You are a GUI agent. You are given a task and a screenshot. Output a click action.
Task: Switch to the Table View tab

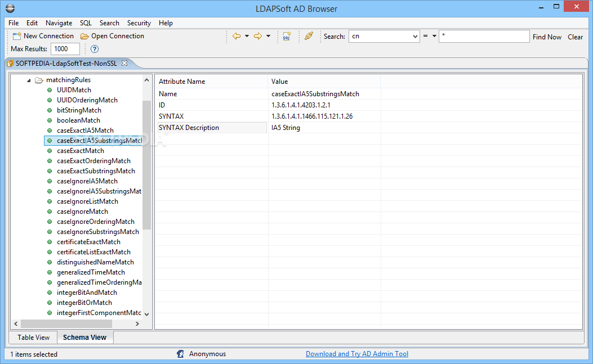[x=33, y=337]
